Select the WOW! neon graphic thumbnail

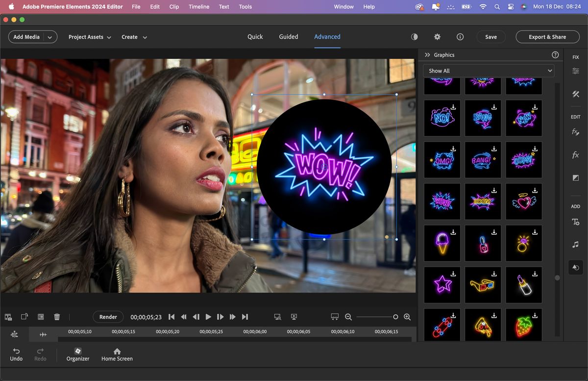click(442, 201)
